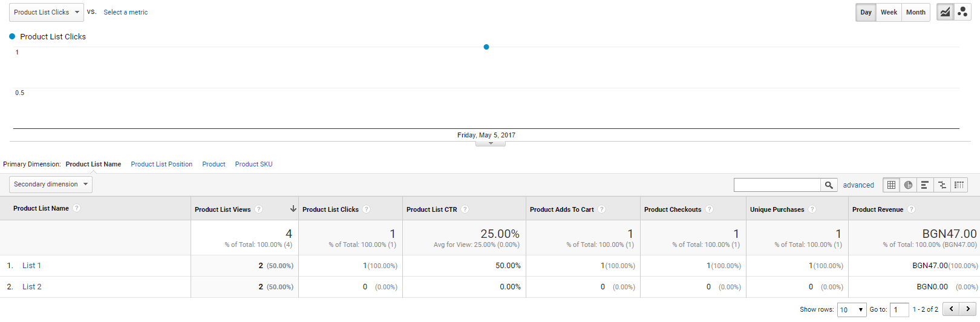Switch to the Pivot table view icon
The image size is (980, 322).
point(959,185)
